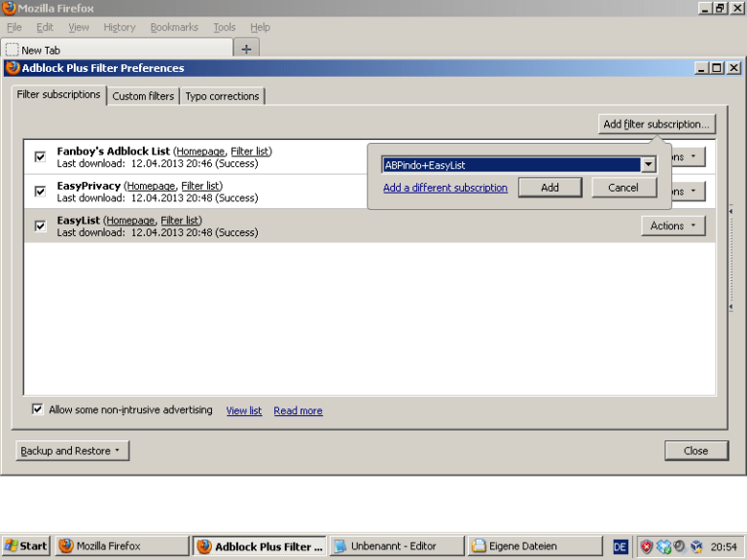Expand the ABPindo+EasyList subscription dropdown
The image size is (747, 560).
click(x=648, y=164)
